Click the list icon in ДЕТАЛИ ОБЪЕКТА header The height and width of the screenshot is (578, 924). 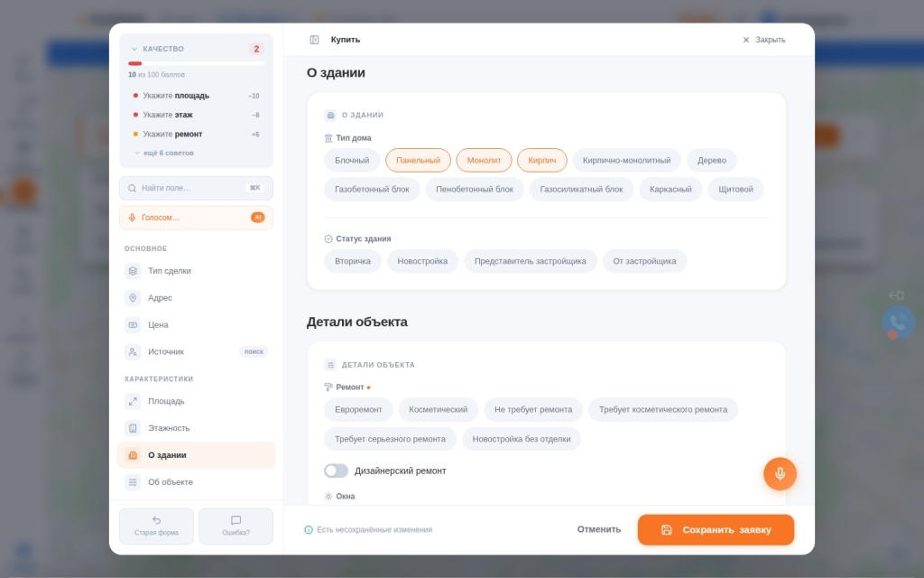pos(330,365)
